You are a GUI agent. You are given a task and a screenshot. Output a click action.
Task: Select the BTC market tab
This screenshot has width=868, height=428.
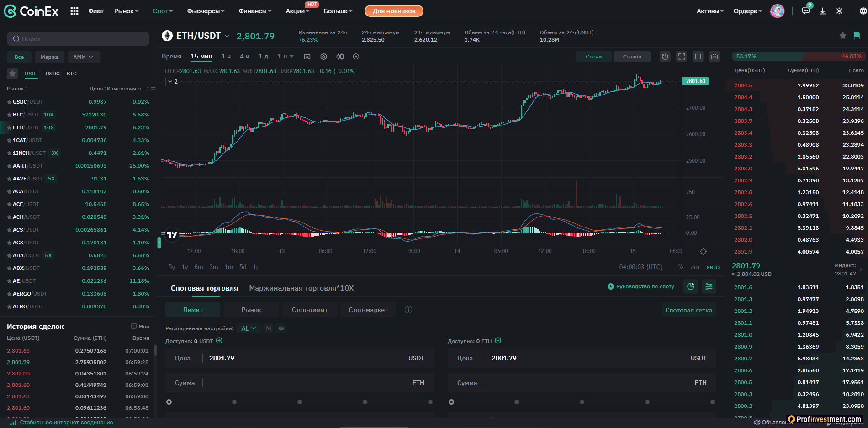tap(71, 74)
